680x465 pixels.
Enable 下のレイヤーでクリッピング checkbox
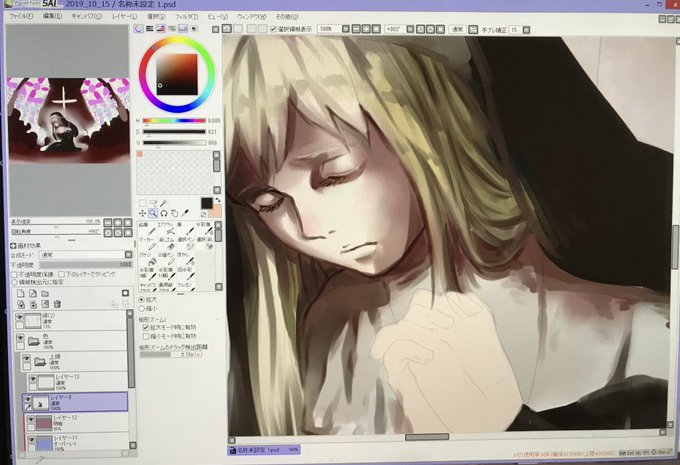point(61,274)
